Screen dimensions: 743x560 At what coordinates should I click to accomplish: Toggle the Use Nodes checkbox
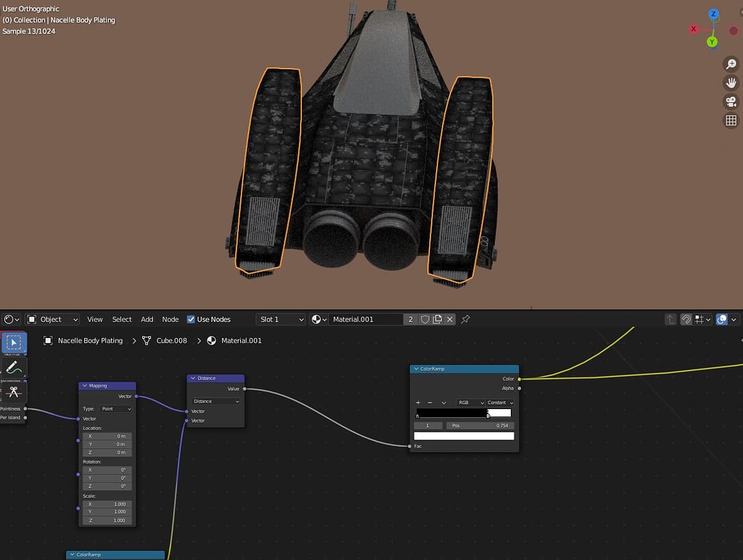190,319
